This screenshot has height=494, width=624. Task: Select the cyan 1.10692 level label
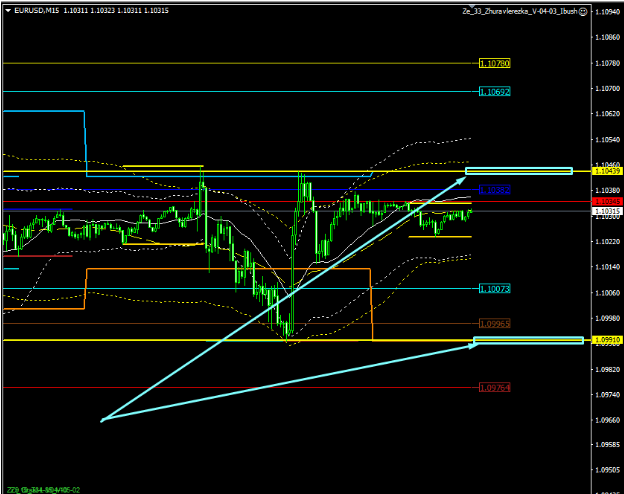pos(495,91)
